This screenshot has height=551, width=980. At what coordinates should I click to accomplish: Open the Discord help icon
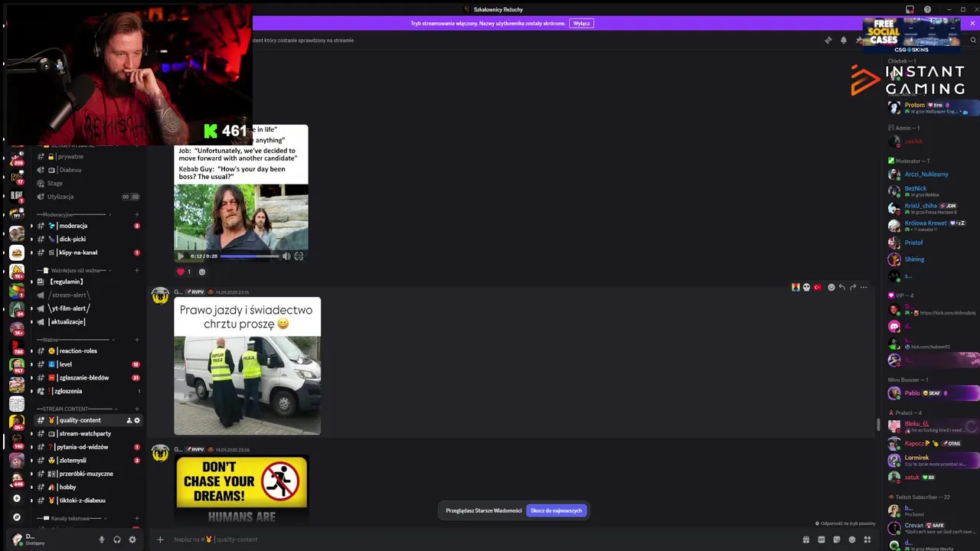pos(927,9)
